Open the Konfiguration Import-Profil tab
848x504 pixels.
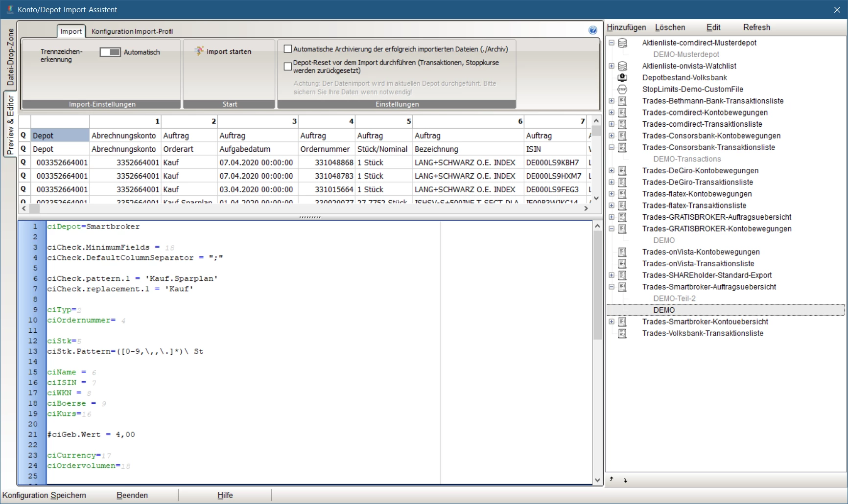pos(132,31)
